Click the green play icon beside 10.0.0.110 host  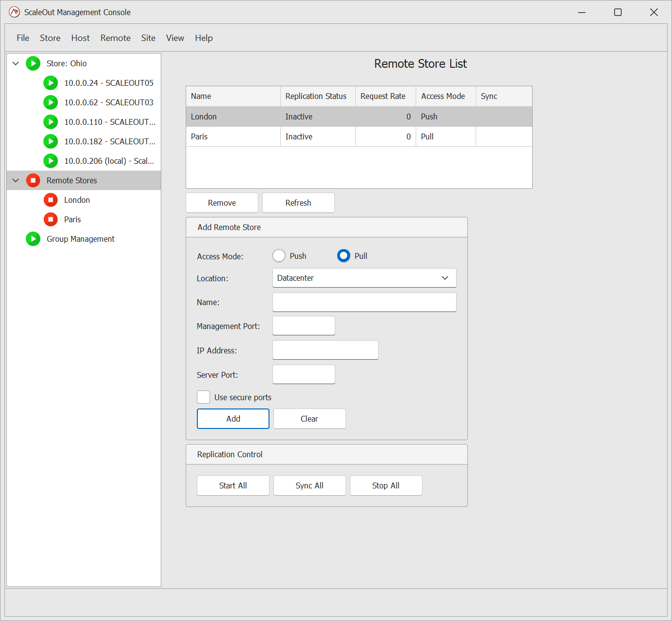[x=51, y=122]
